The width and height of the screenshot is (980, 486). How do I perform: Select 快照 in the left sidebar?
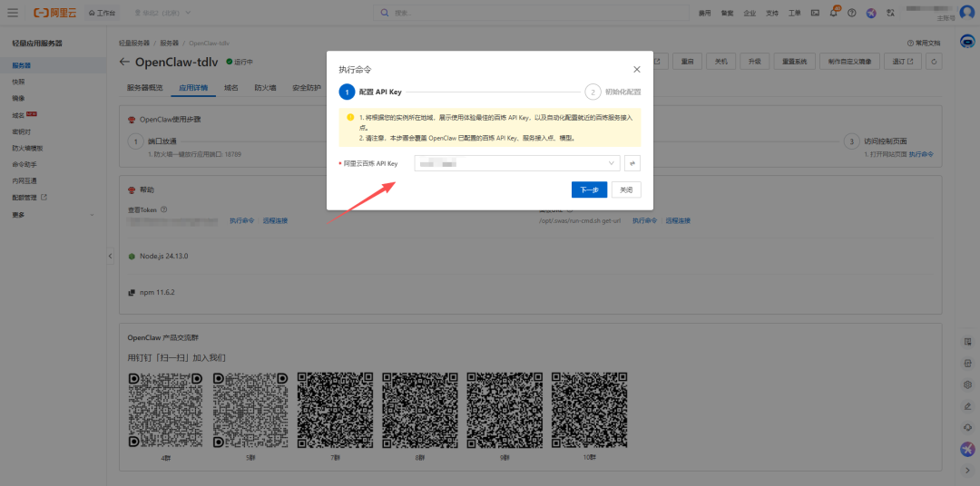(x=18, y=82)
